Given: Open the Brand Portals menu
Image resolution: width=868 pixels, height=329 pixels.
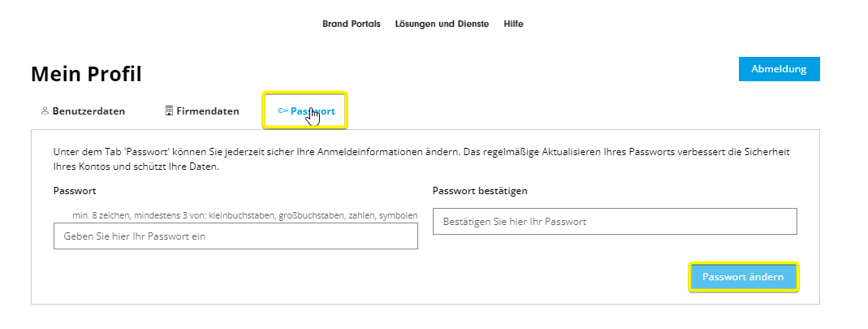Looking at the screenshot, I should (352, 24).
